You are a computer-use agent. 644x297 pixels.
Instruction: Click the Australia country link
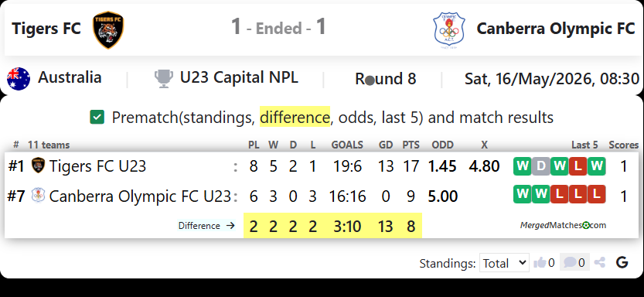click(70, 77)
